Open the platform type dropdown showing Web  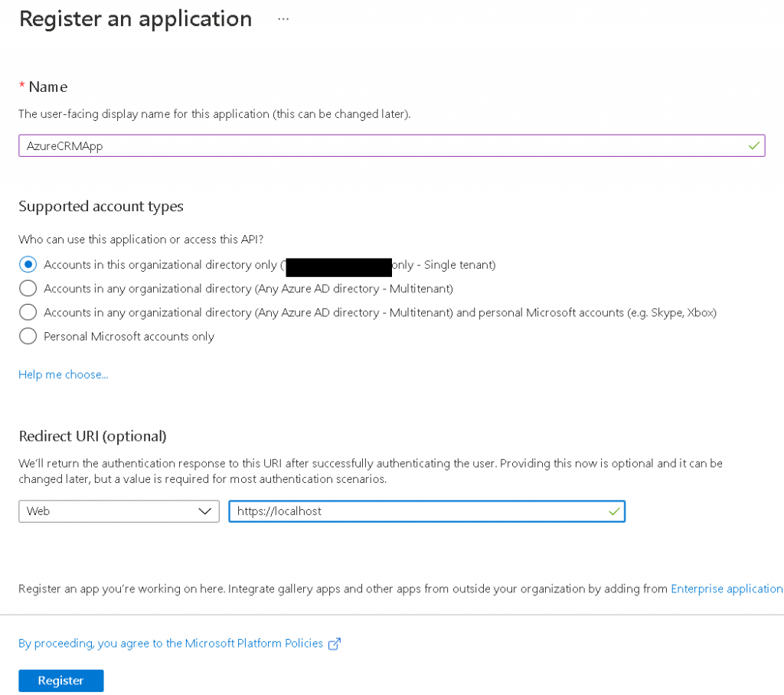click(119, 511)
